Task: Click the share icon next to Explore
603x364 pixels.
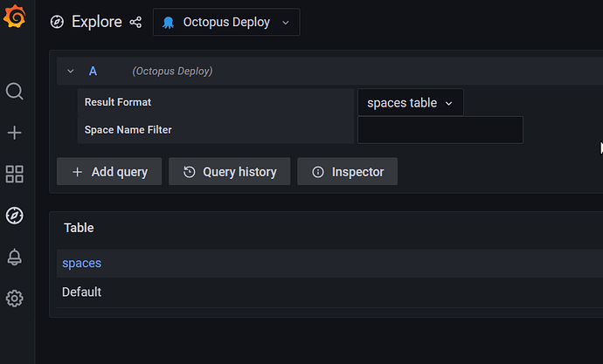Action: pyautogui.click(x=135, y=23)
